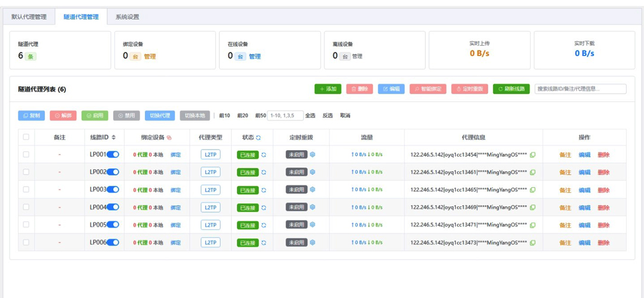Open redial timer settings gear for LP001
644x298 pixels.
[x=312, y=154]
